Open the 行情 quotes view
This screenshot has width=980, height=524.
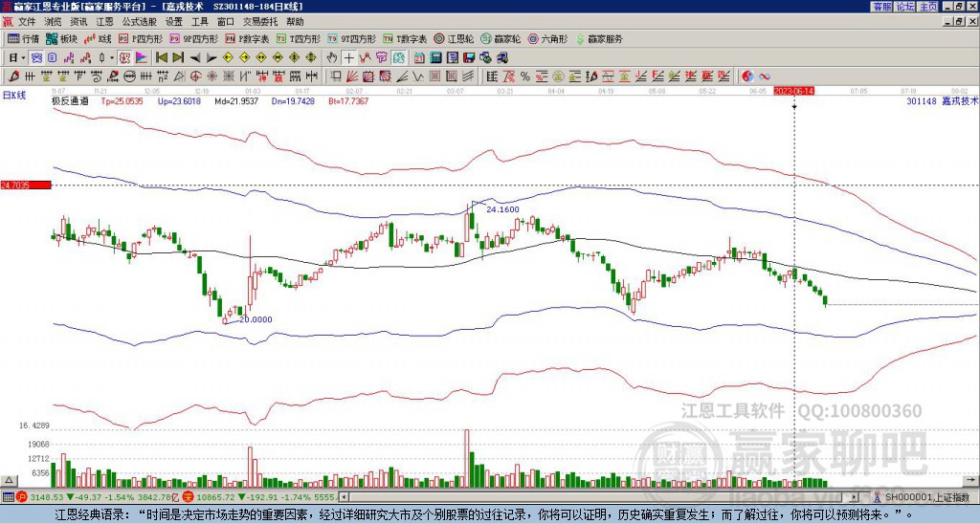[x=23, y=38]
